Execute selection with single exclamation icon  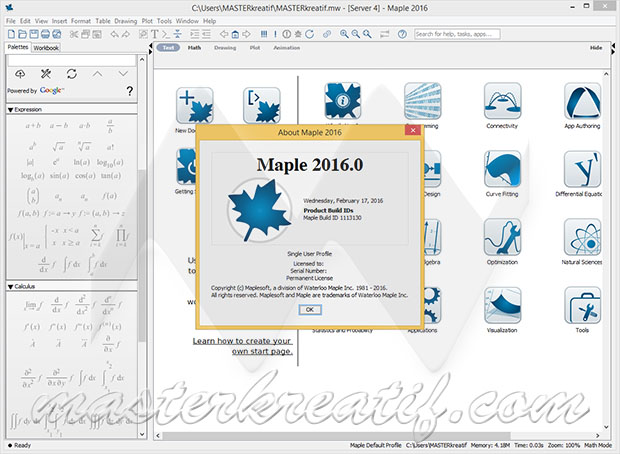point(275,34)
